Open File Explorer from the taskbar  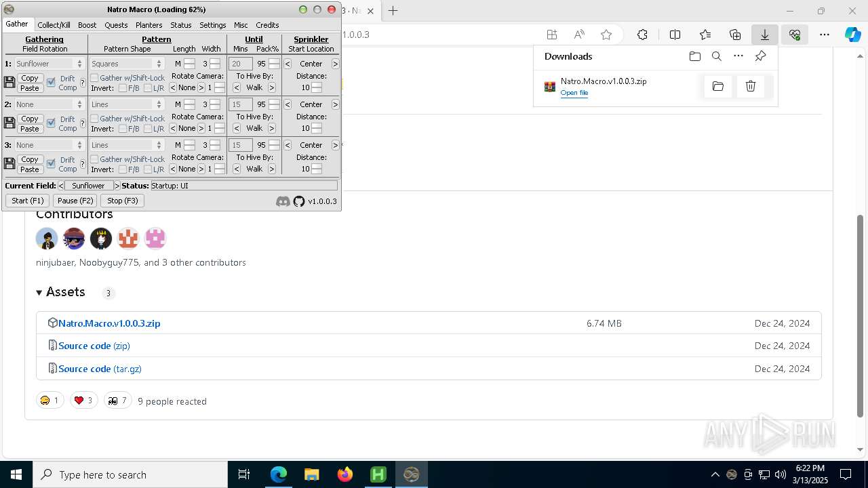(x=311, y=474)
